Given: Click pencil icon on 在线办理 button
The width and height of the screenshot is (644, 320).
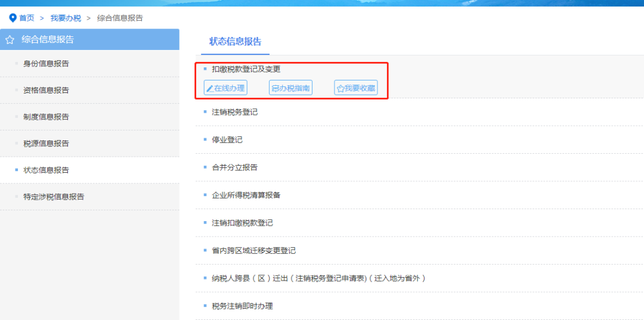Looking at the screenshot, I should 210,88.
